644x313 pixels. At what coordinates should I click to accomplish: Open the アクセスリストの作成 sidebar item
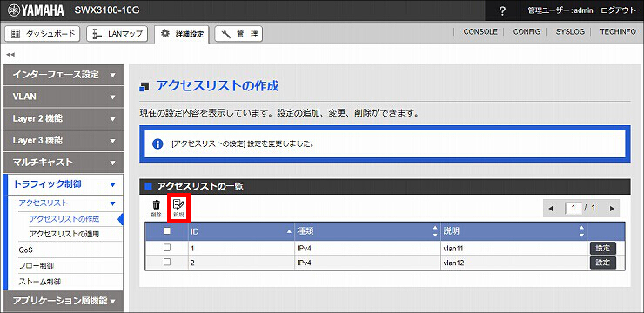point(64,218)
